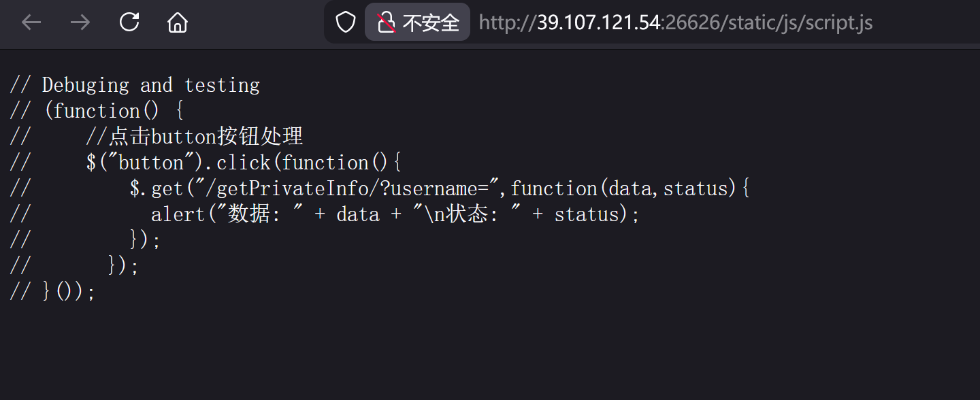980x400 pixels.
Task: Click "status);" ending the alert line
Action: (597, 214)
